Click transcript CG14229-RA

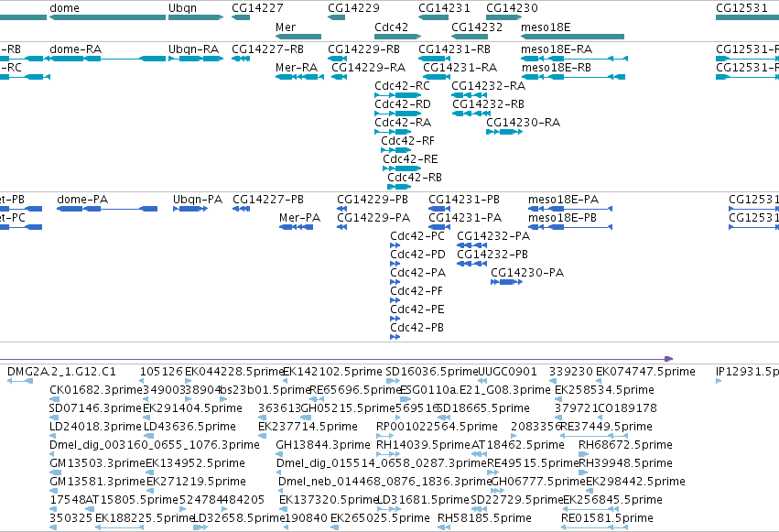pos(339,77)
